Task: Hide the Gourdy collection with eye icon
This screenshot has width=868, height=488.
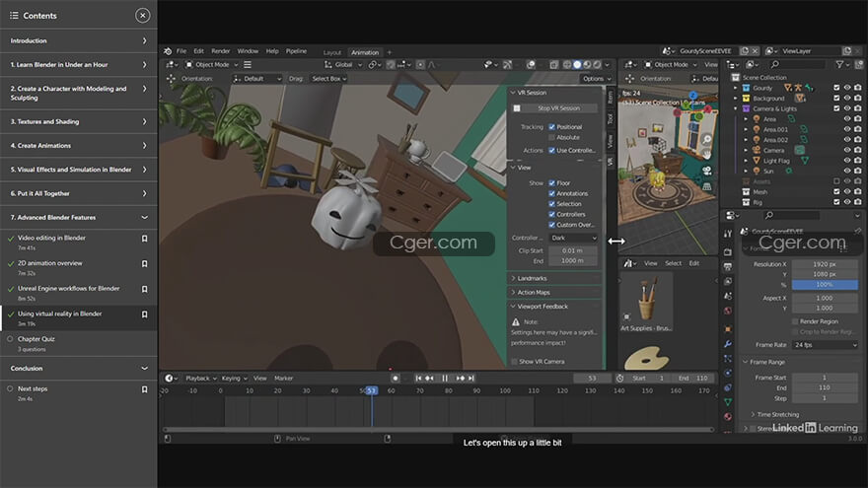Action: [847, 88]
